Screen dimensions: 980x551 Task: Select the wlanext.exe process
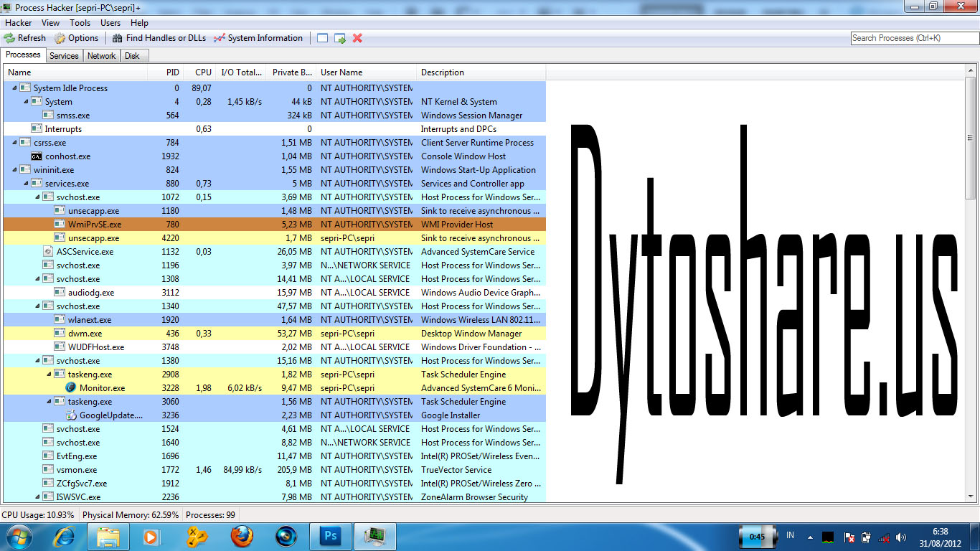coord(275,320)
